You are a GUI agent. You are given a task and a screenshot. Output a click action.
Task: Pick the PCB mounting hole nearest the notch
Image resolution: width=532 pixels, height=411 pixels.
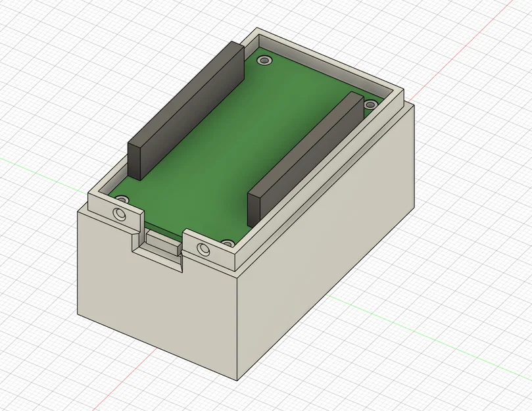[x=228, y=243]
